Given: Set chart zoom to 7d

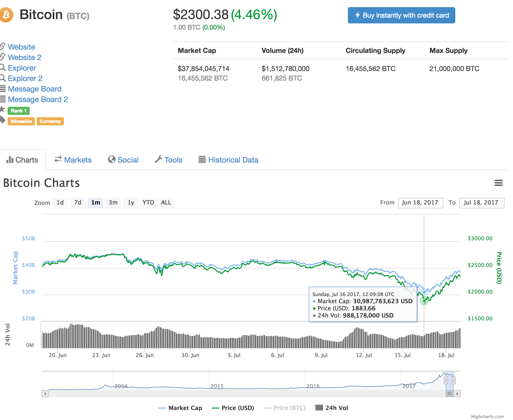Looking at the screenshot, I should tap(78, 203).
